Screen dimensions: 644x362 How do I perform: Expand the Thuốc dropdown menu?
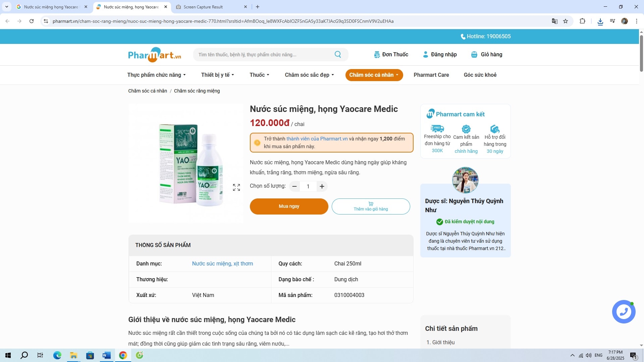(x=259, y=75)
